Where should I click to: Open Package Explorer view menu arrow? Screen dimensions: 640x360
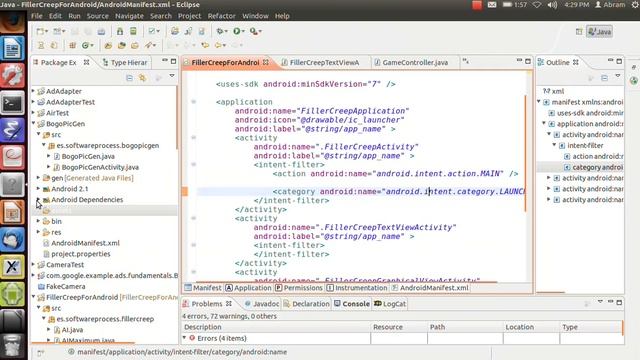pos(172,76)
